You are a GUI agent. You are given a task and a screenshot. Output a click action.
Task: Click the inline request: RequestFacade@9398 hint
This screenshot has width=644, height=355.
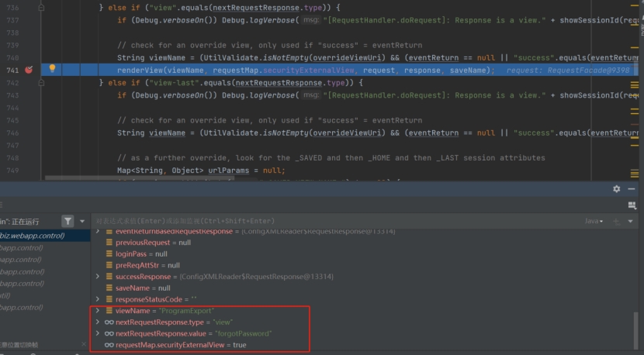568,71
